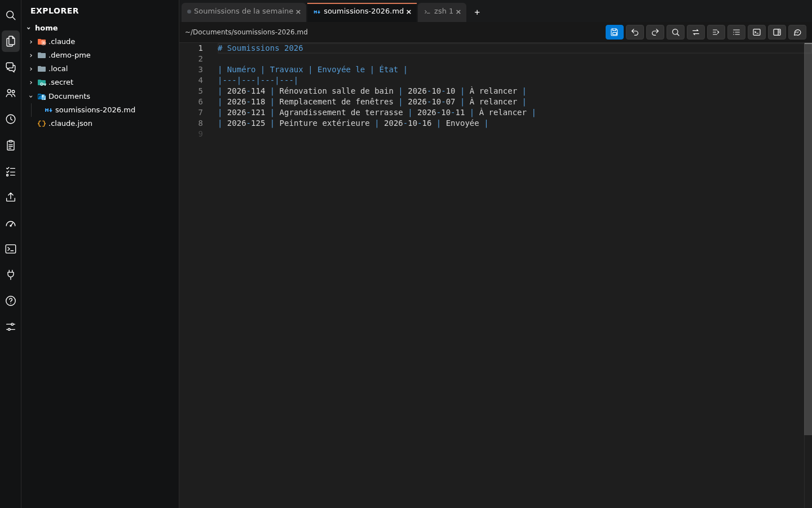
Task: Toggle the outline list icon in toolbar
Action: [x=736, y=32]
